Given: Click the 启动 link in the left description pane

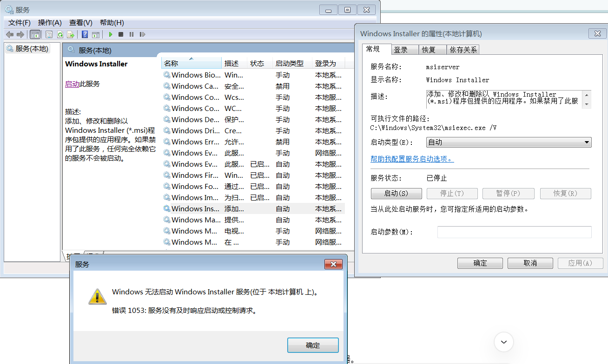Looking at the screenshot, I should click(x=72, y=84).
